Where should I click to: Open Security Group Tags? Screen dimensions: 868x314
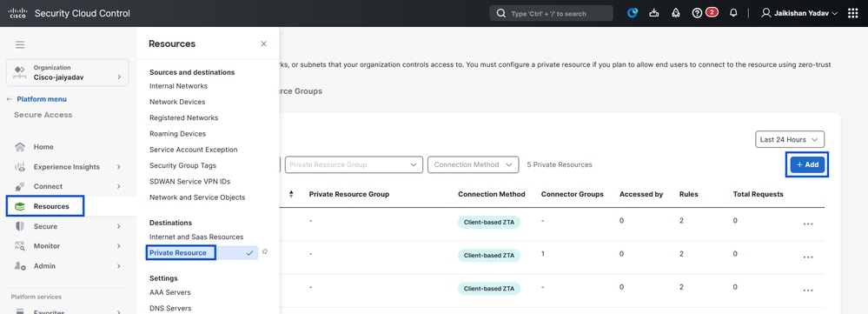pyautogui.click(x=182, y=165)
